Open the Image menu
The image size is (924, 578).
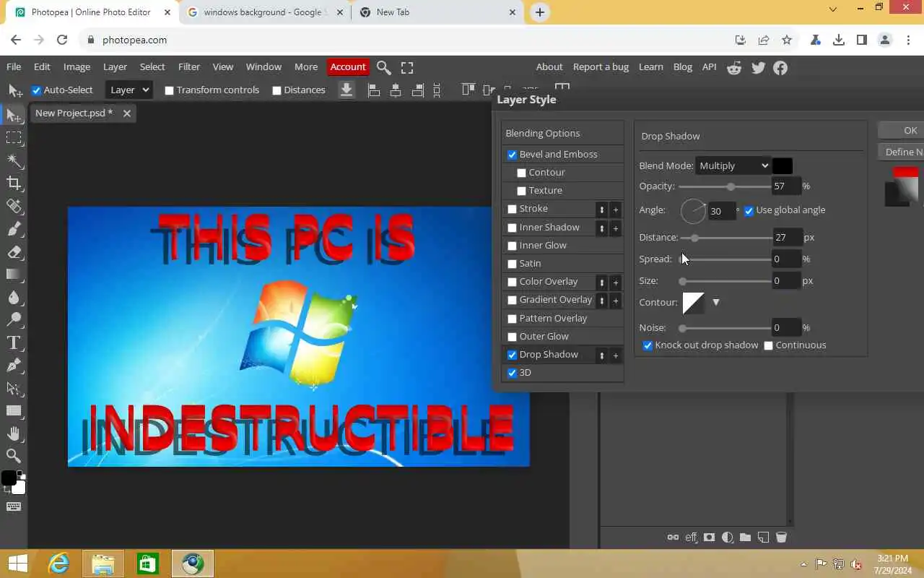click(77, 66)
